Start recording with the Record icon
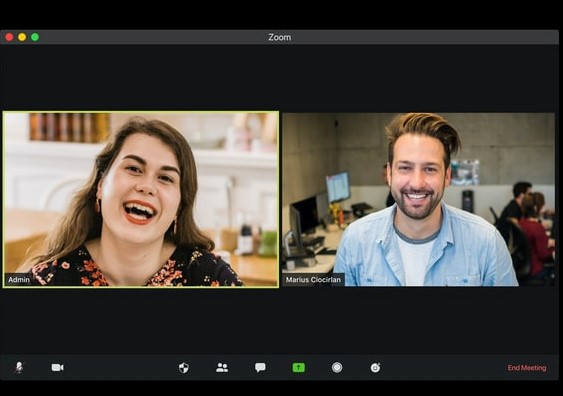Image resolution: width=563 pixels, height=396 pixels. tap(337, 368)
